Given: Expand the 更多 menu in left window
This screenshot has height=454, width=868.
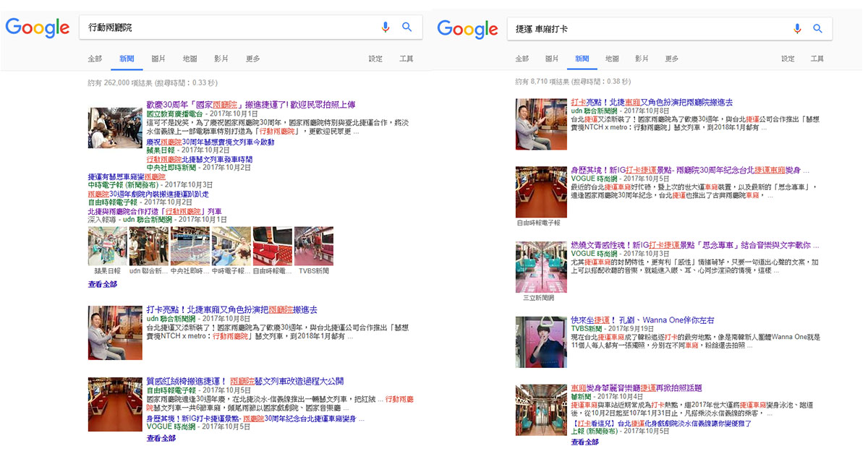Looking at the screenshot, I should (252, 59).
